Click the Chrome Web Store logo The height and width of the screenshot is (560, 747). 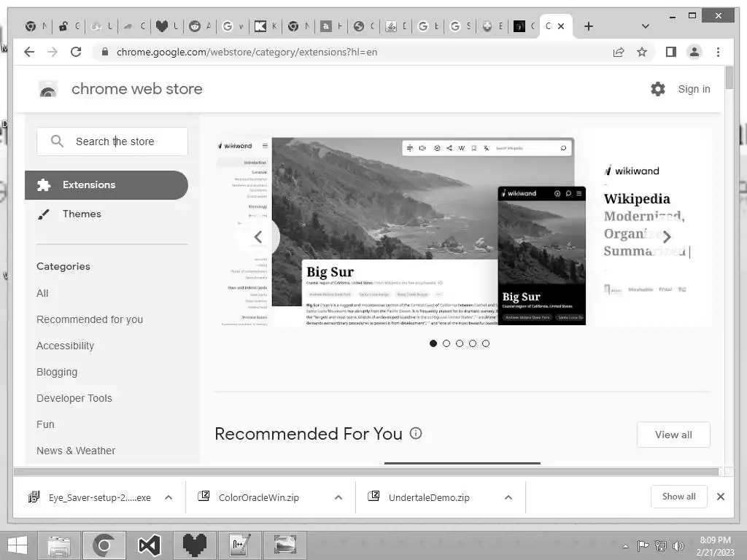pyautogui.click(x=47, y=89)
